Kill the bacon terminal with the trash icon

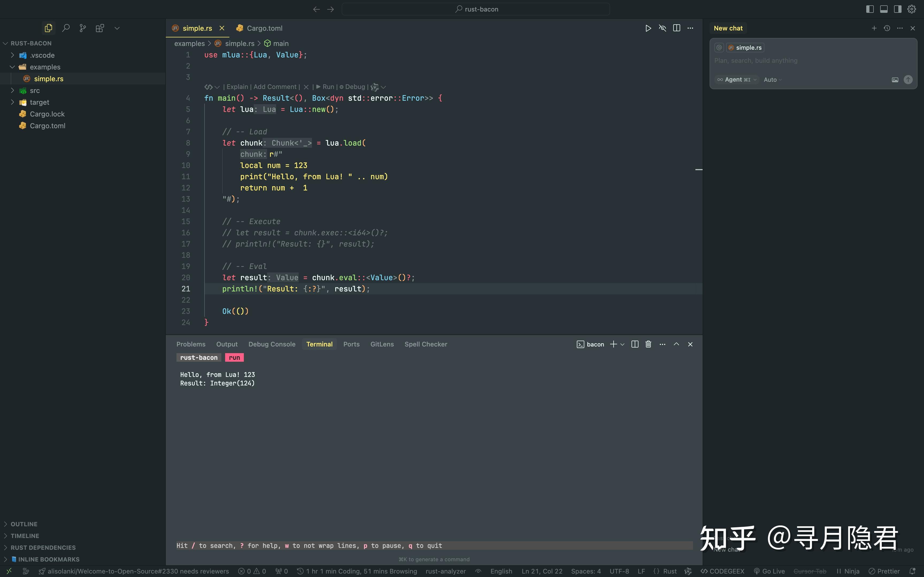coord(648,344)
